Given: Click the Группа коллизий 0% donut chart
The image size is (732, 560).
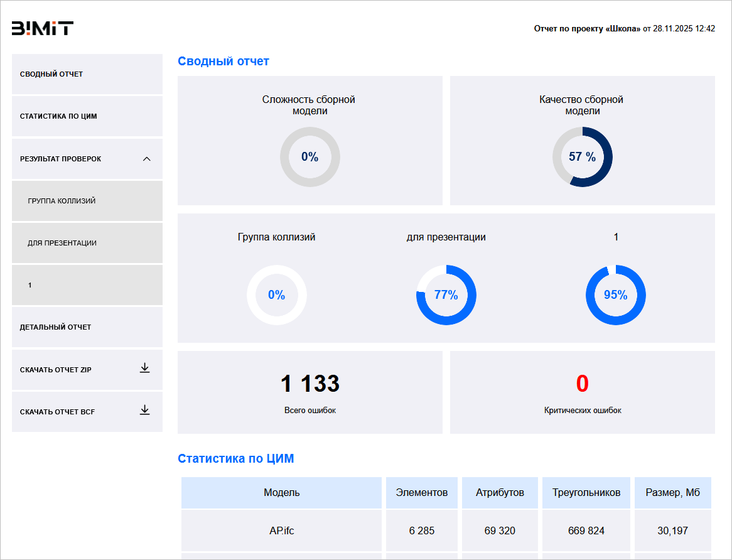Looking at the screenshot, I should [x=276, y=295].
